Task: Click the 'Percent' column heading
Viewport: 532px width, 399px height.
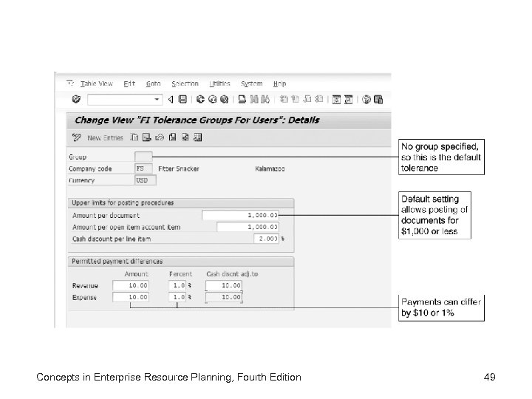Action: click(180, 274)
